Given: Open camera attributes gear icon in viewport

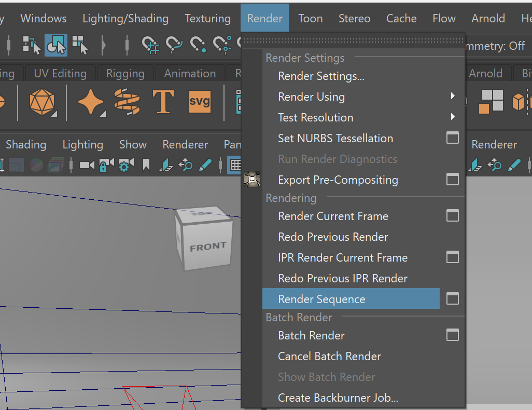Looking at the screenshot, I should click(x=125, y=166).
